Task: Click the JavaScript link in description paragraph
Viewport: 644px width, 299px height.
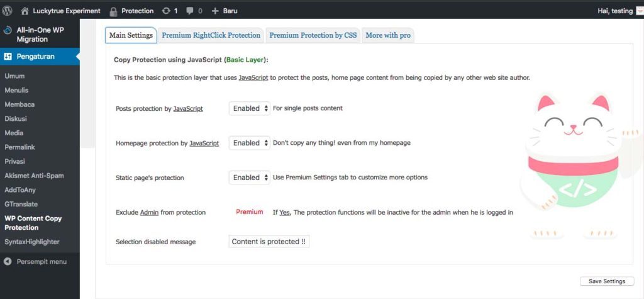Action: point(253,77)
